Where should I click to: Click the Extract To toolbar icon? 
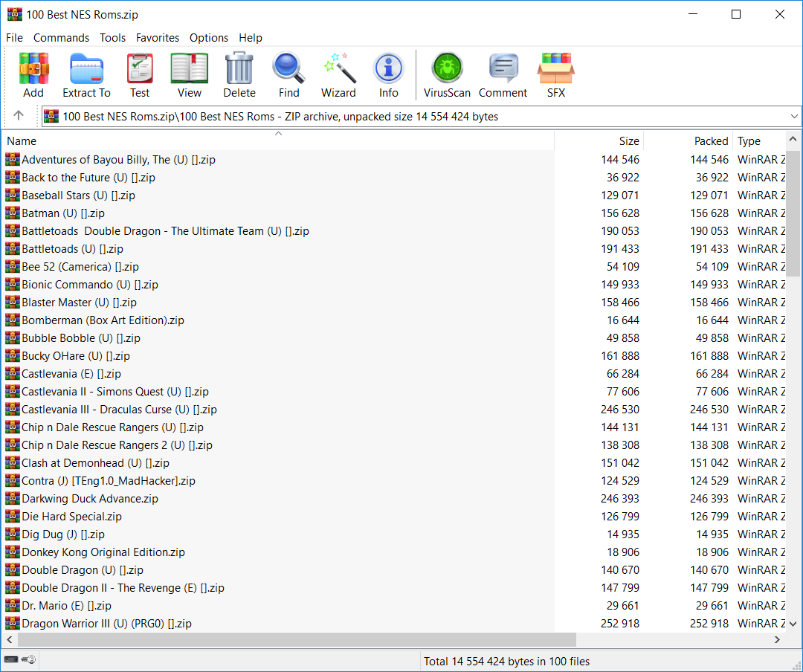[86, 75]
